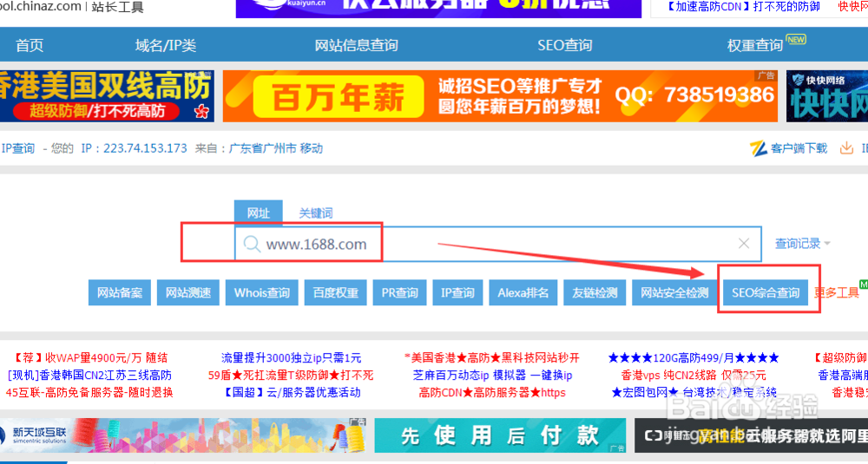Open the SEO查询 menu
Image resolution: width=868 pixels, height=464 pixels.
click(565, 45)
